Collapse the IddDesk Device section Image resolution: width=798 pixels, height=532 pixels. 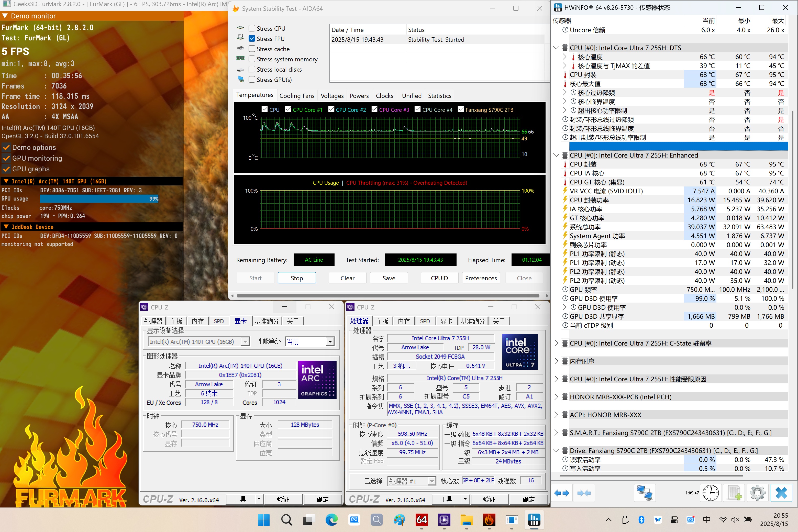pyautogui.click(x=6, y=227)
